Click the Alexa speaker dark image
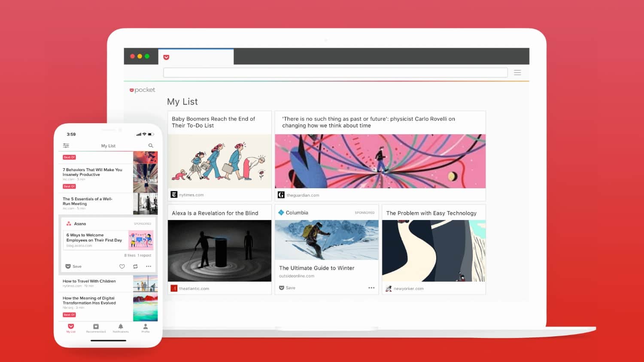The width and height of the screenshot is (644, 362). point(219,250)
